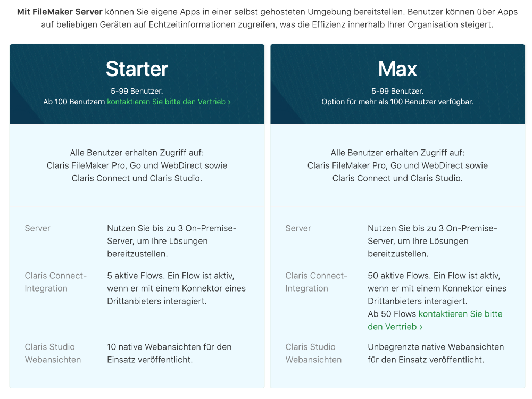Image resolution: width=532 pixels, height=399 pixels.
Task: Open the Starter plan's sales contact link
Action: pyautogui.click(x=169, y=102)
